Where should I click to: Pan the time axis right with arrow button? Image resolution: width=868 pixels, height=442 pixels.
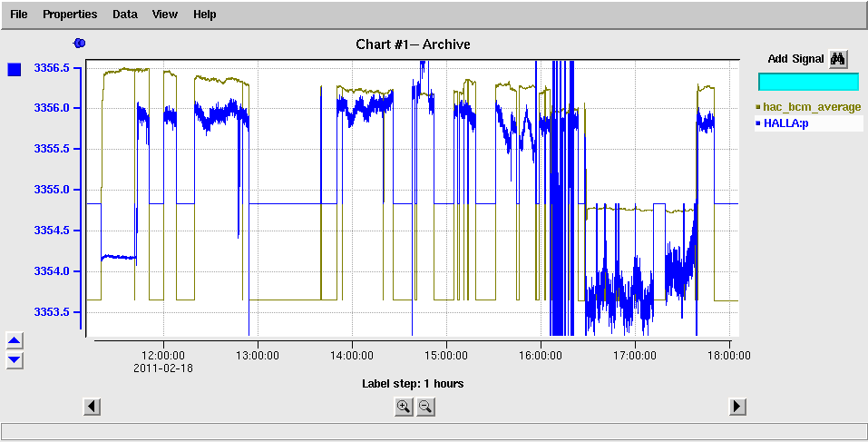(736, 407)
